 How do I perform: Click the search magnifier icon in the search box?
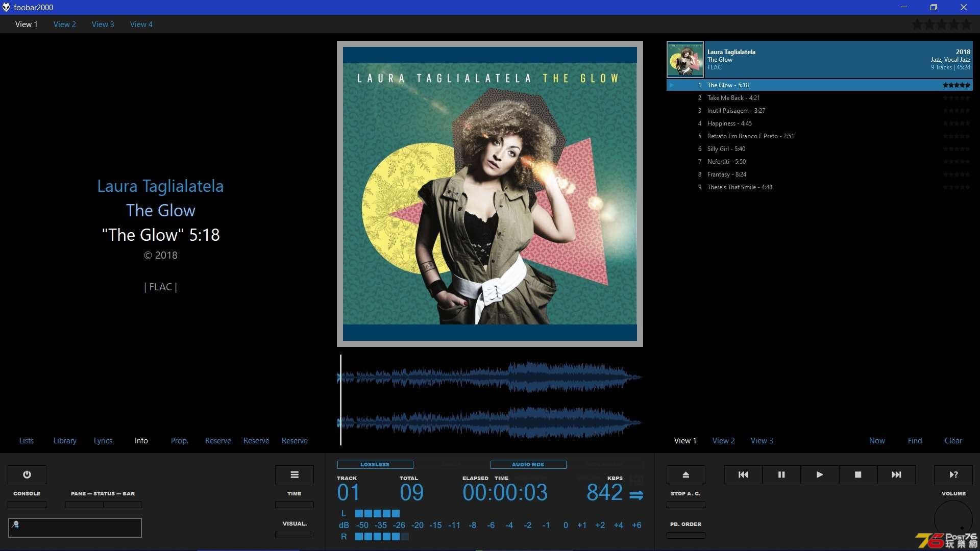[15, 524]
